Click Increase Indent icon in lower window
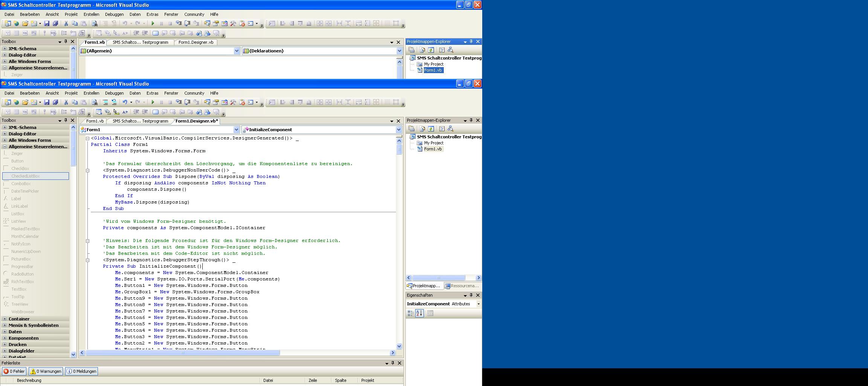 [x=145, y=112]
